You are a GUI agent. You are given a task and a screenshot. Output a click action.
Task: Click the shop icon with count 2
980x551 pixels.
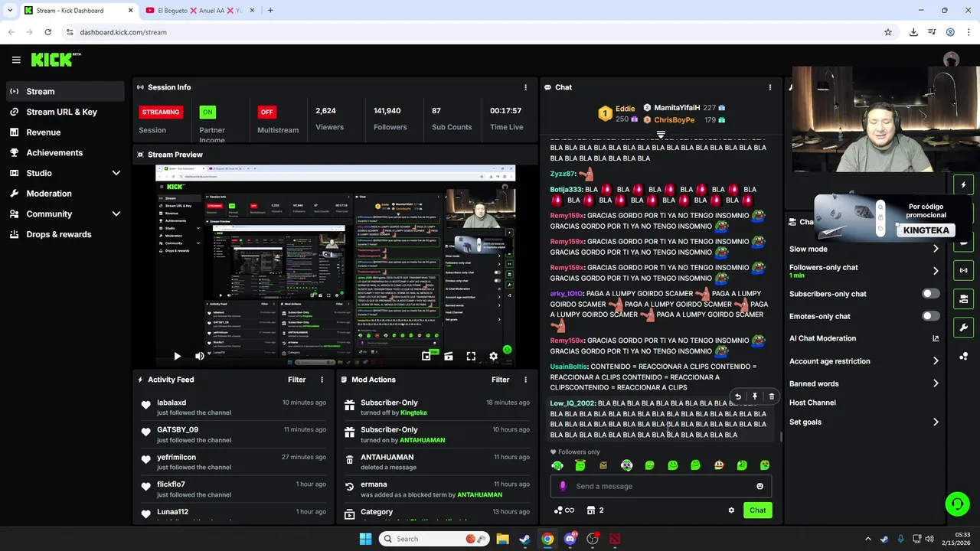(595, 510)
